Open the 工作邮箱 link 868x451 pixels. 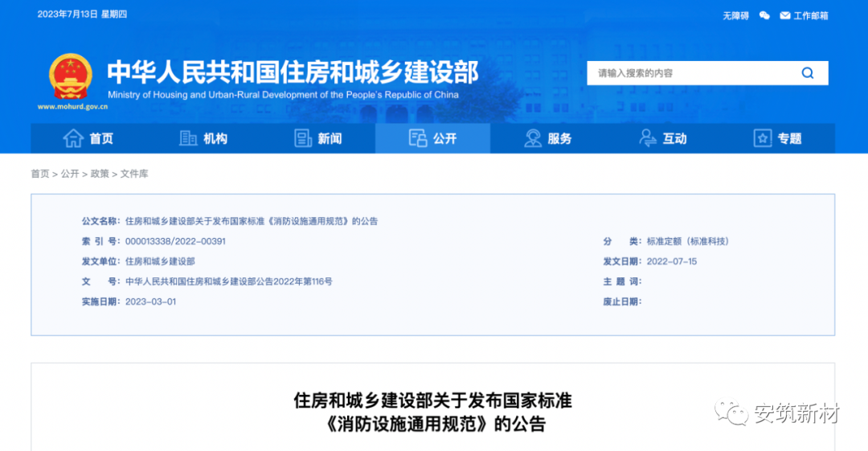[x=810, y=15]
